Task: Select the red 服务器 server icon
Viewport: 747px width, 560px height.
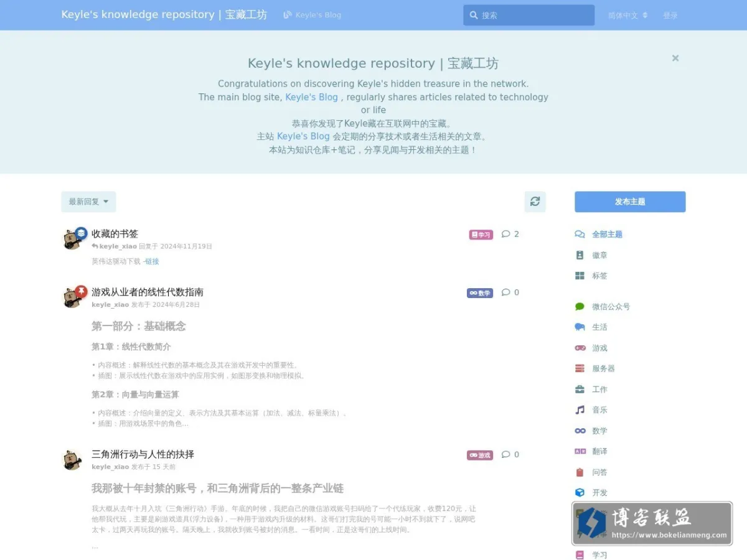Action: click(x=580, y=368)
